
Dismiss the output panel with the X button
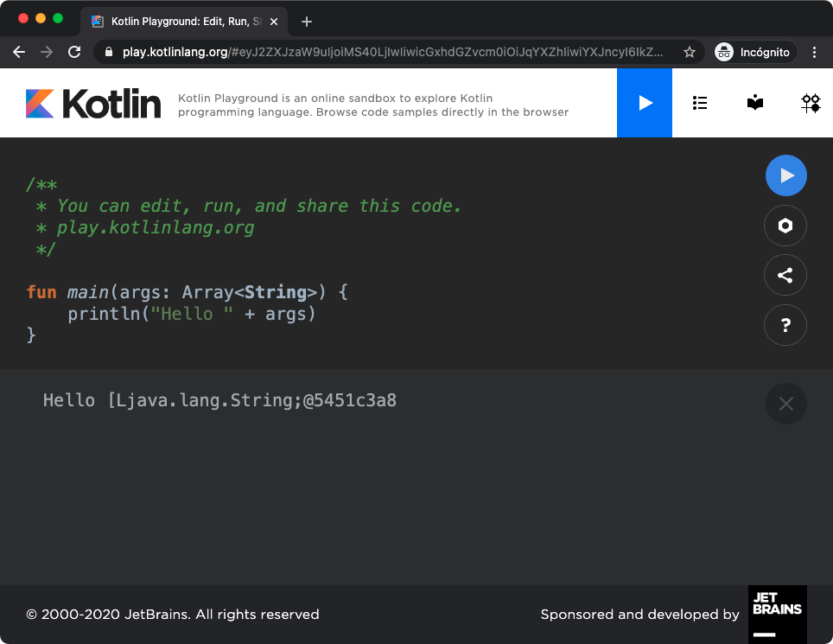[785, 404]
